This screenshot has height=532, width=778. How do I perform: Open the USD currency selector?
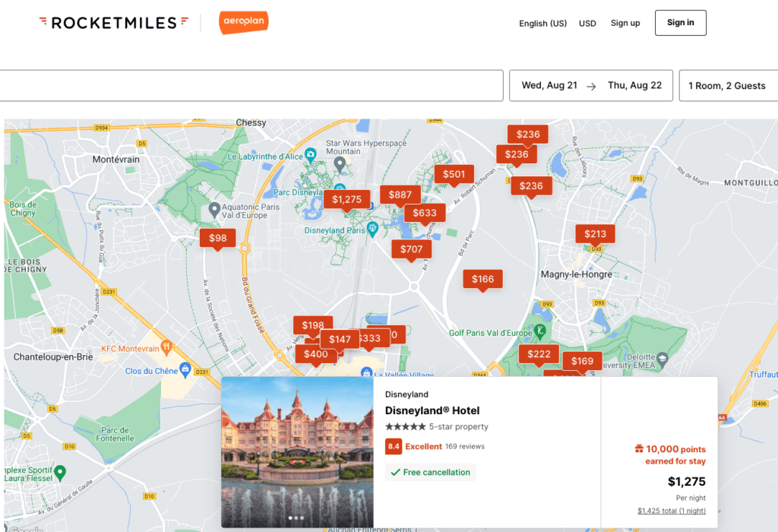pos(587,24)
